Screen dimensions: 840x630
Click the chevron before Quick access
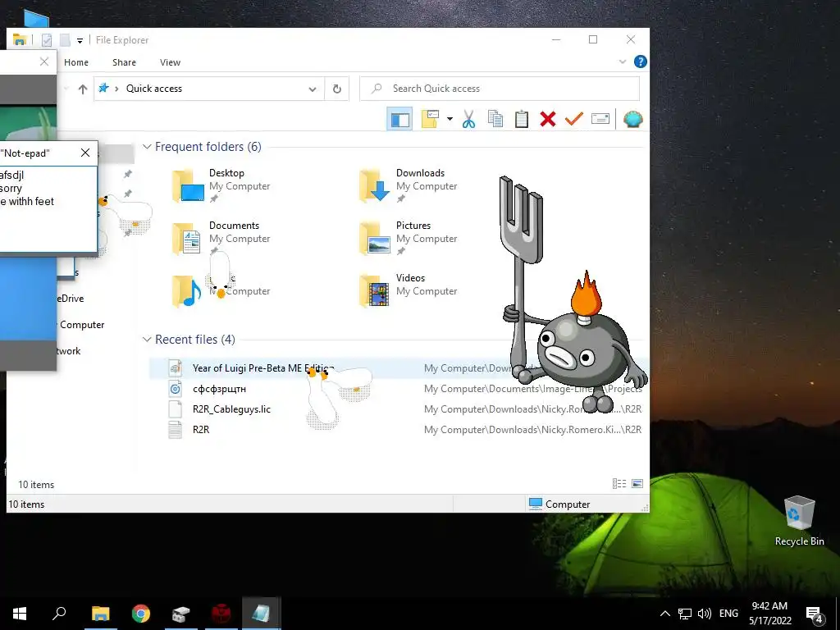[x=116, y=89]
